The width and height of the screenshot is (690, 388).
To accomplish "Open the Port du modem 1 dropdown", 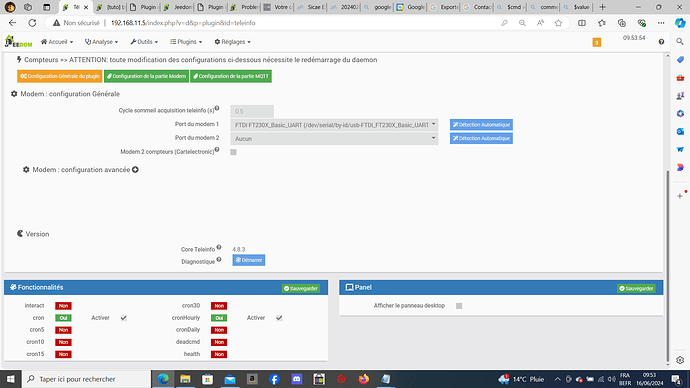I will (x=334, y=125).
